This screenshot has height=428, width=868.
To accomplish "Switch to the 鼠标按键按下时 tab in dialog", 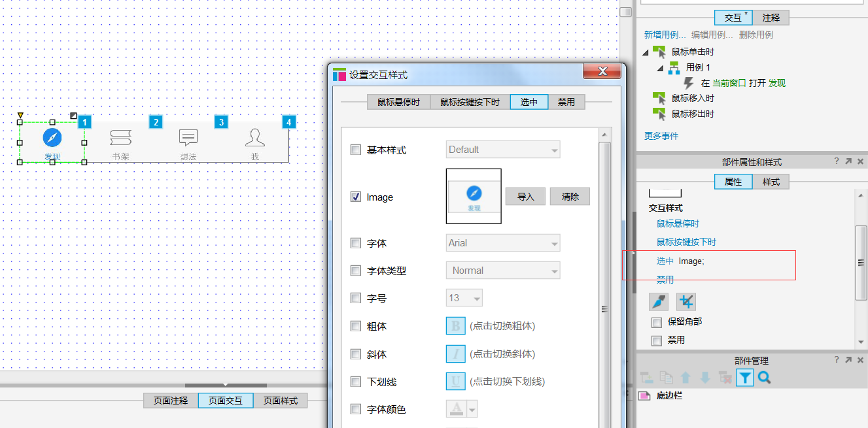I will click(x=470, y=102).
